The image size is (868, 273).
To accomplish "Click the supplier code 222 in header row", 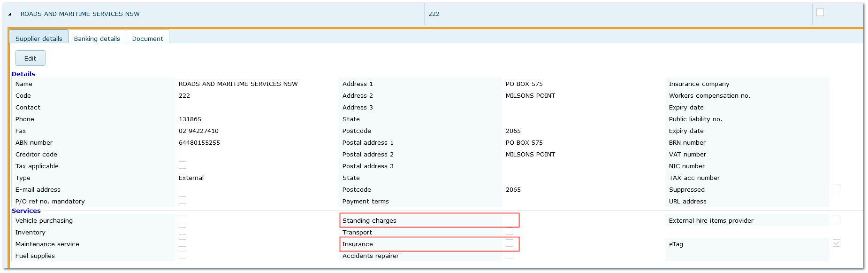I will click(434, 14).
